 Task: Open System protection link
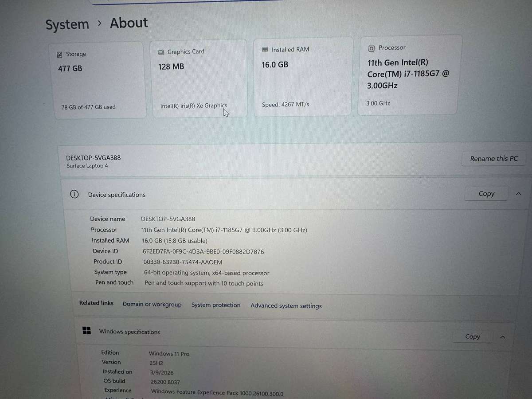click(216, 305)
